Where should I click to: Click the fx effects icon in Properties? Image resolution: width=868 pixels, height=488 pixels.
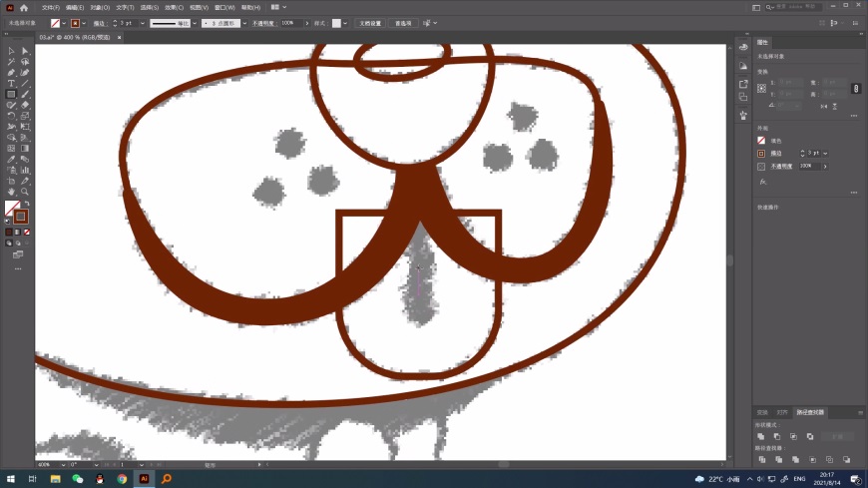tap(763, 182)
